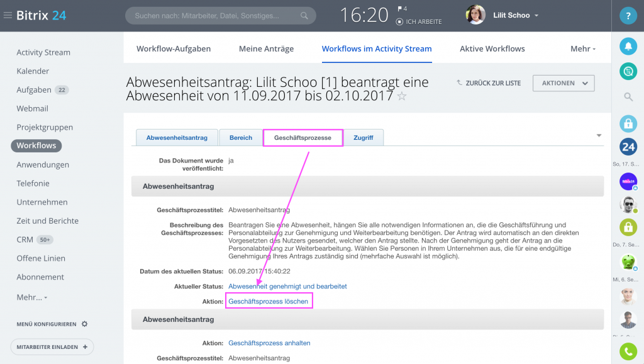The image size is (644, 364).
Task: Switch to Meine Anträge tab
Action: (266, 49)
